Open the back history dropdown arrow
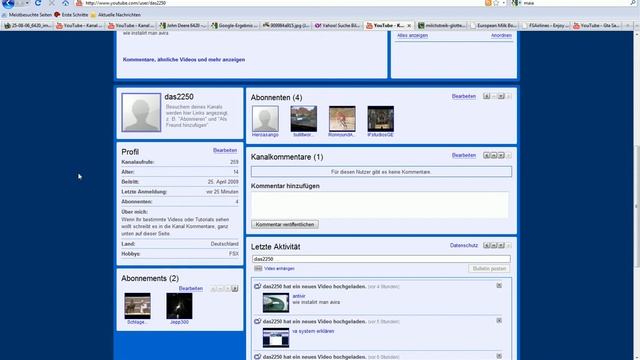 coord(27,3)
